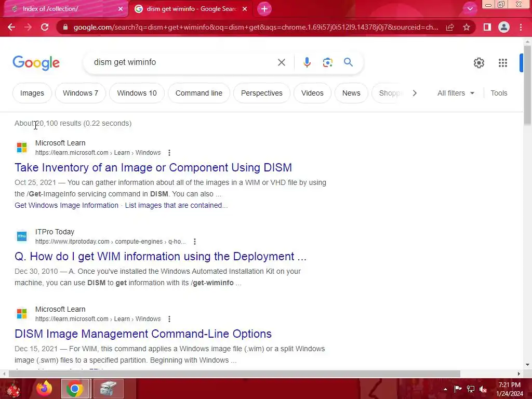Screen dimensions: 532x399
Task: Open the Google apps grid
Action: [503, 63]
